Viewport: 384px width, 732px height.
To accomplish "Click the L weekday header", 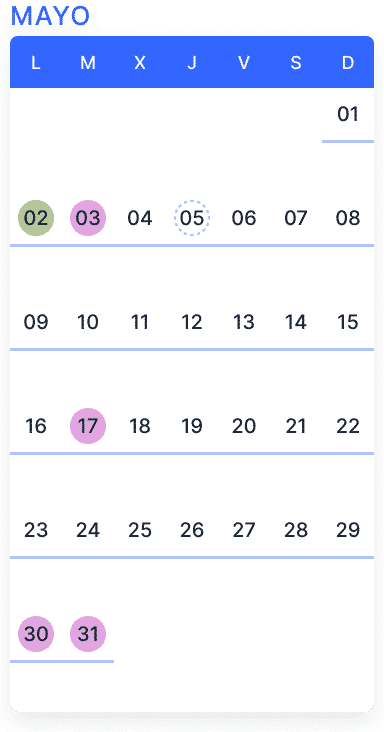I will coord(36,63).
